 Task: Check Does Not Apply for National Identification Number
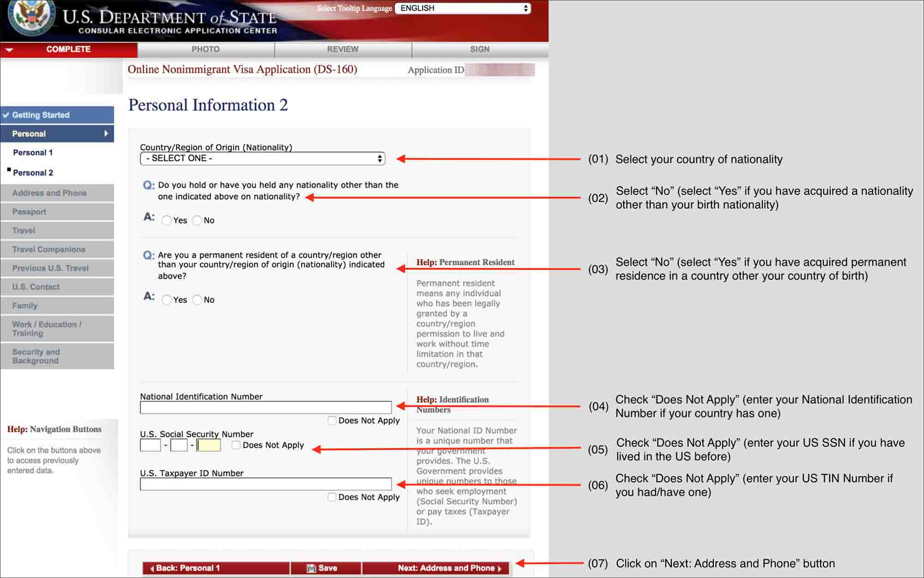pyautogui.click(x=332, y=420)
